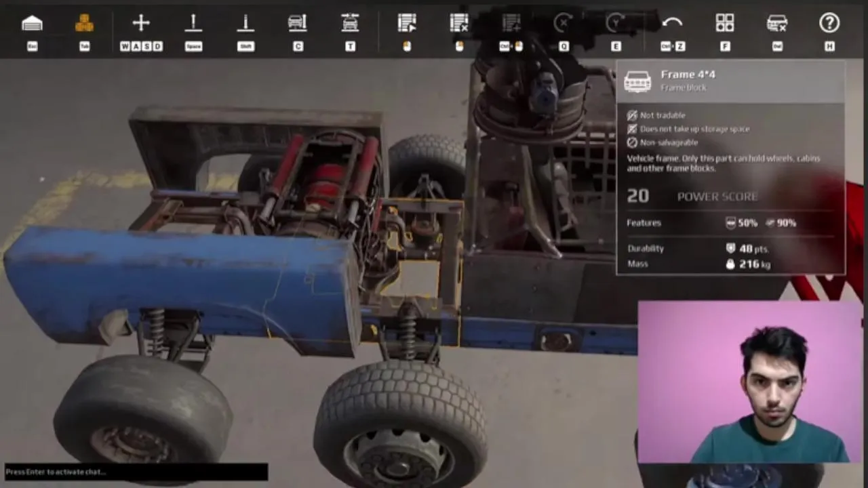Open the help question mark icon
The height and width of the screenshot is (488, 868).
829,24
